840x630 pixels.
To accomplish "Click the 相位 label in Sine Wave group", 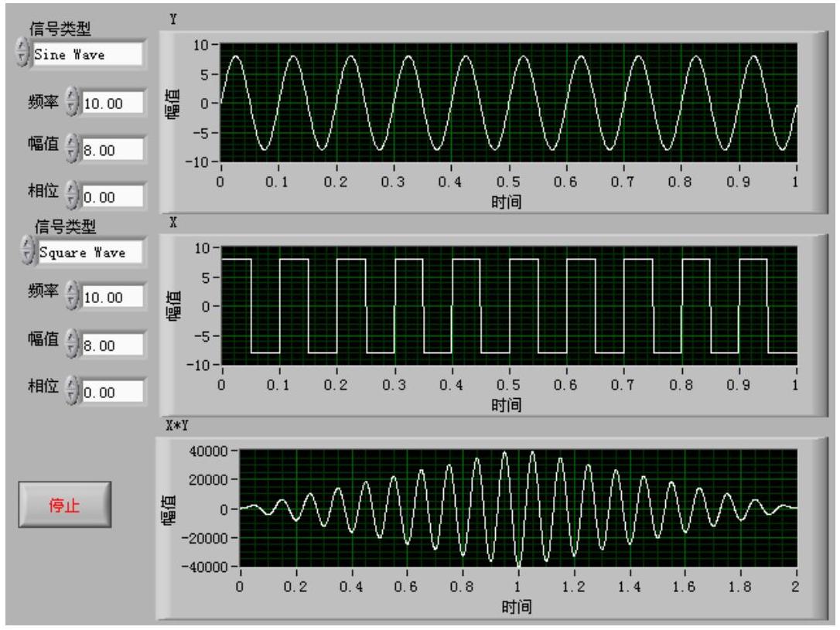I will click(x=43, y=190).
